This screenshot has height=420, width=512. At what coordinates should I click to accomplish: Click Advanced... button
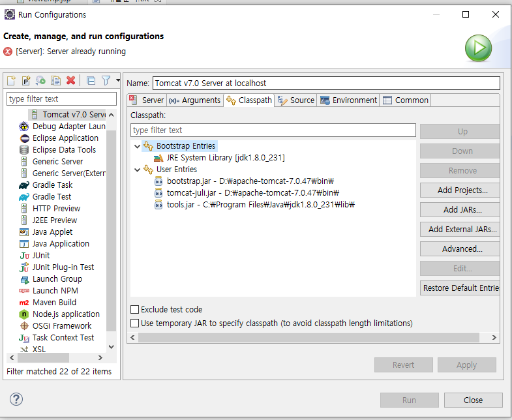pos(460,249)
